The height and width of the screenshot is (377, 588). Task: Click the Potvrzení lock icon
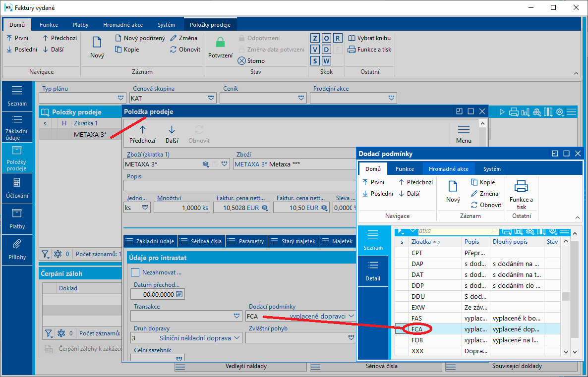pyautogui.click(x=220, y=43)
